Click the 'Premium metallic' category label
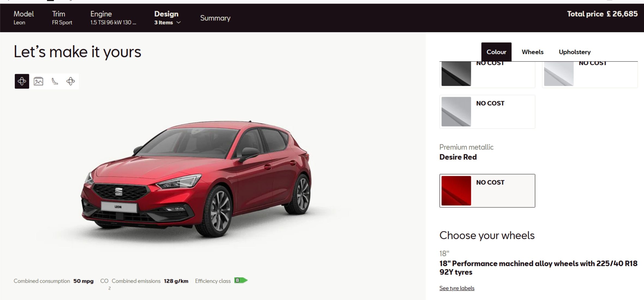This screenshot has width=644, height=300. pyautogui.click(x=466, y=147)
